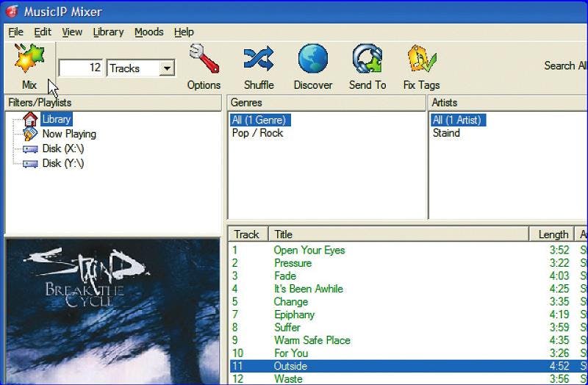Click the Disk (X:\) drive icon
588x385 pixels.
30,149
